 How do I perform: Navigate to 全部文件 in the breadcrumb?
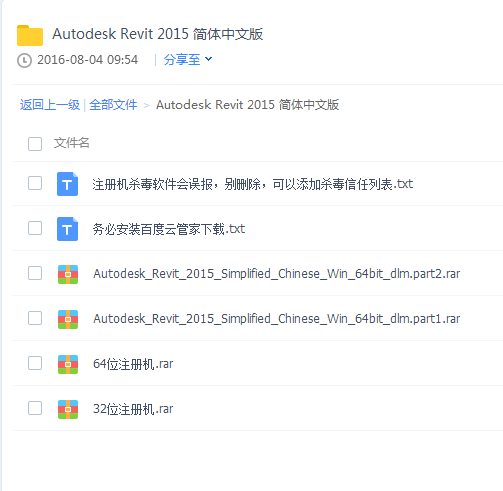pyautogui.click(x=113, y=105)
